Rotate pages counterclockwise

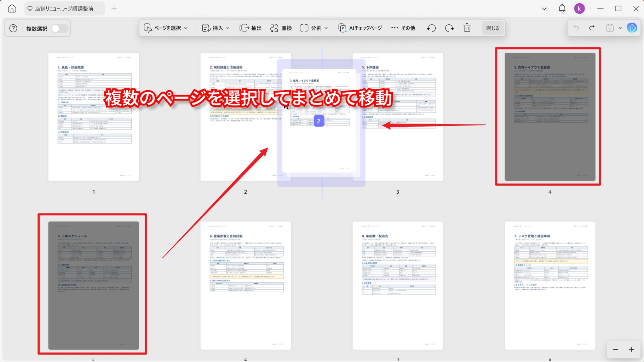[x=431, y=28]
